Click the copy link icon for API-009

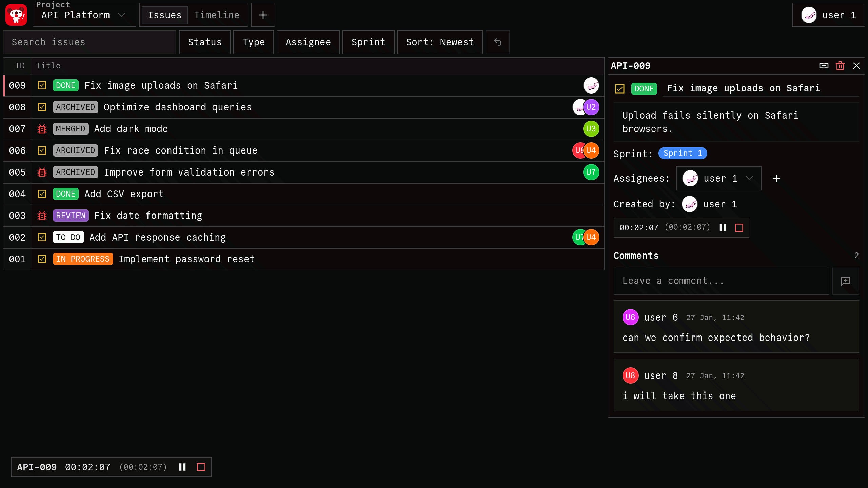coord(824,66)
